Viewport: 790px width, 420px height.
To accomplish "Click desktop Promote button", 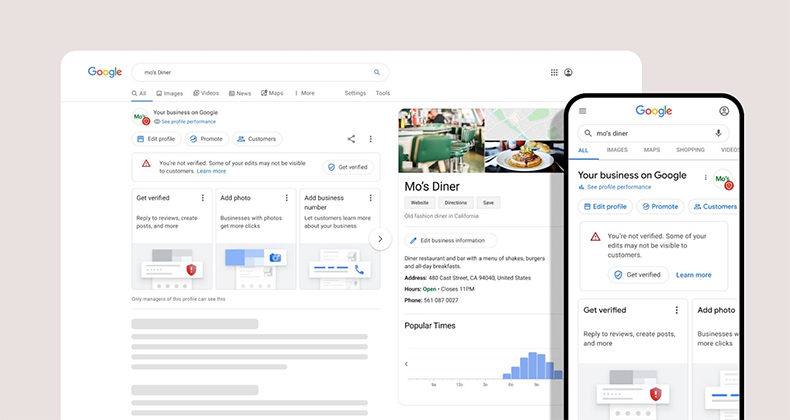I will [207, 139].
